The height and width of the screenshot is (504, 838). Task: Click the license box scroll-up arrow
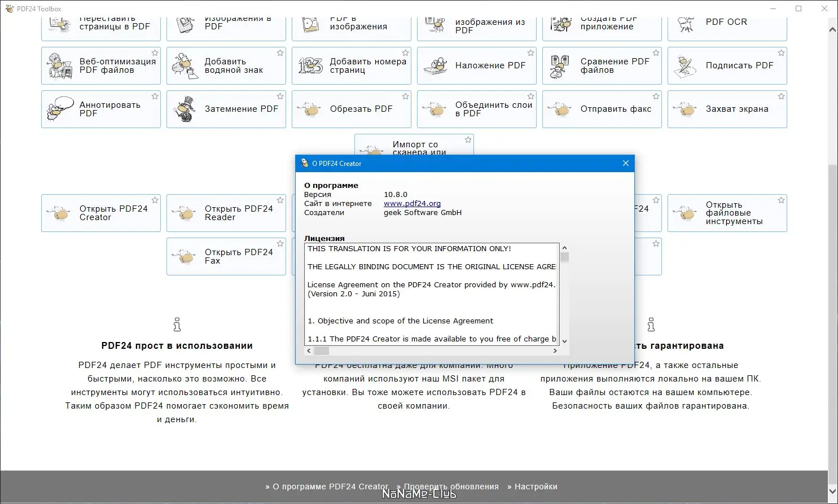(564, 248)
